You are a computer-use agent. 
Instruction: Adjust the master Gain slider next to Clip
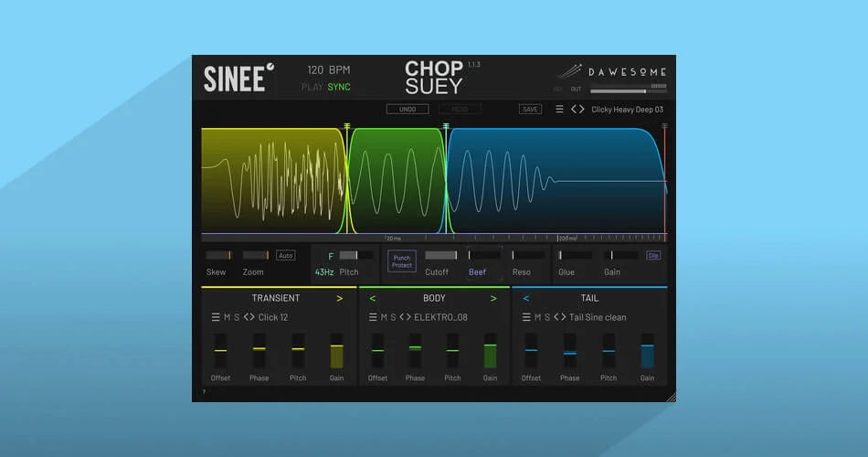click(x=620, y=255)
